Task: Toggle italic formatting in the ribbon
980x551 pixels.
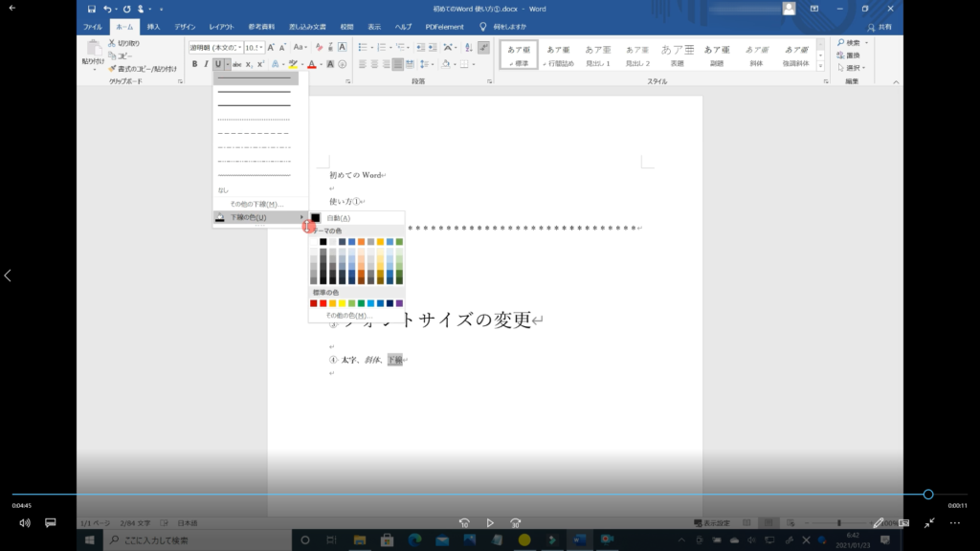Action: tap(206, 64)
